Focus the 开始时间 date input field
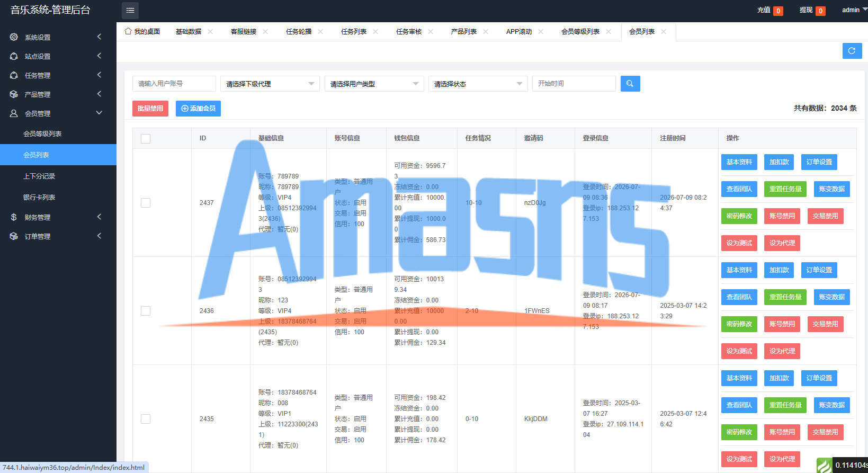 coord(574,84)
